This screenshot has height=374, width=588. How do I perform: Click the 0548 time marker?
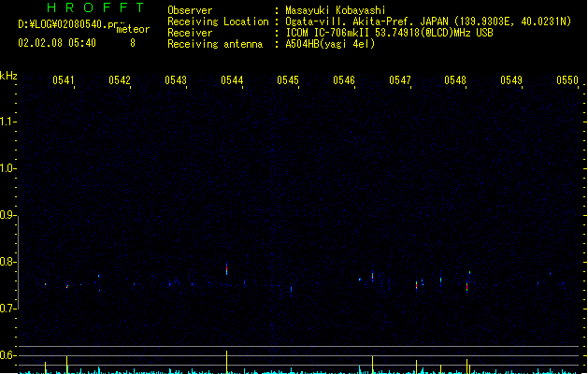click(x=455, y=80)
